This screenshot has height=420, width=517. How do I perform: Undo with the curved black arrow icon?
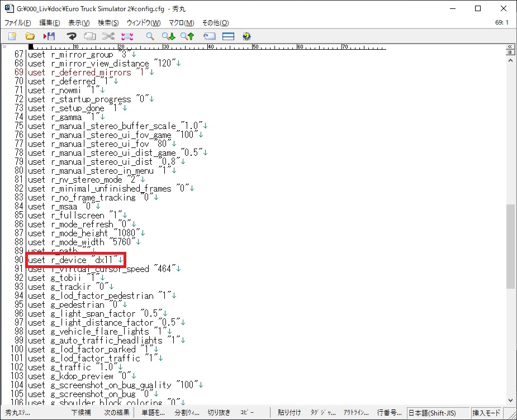[x=71, y=36]
